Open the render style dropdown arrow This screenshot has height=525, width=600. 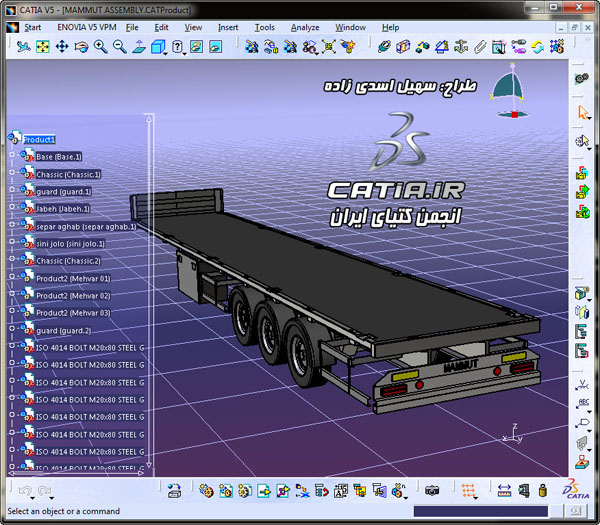[x=185, y=54]
